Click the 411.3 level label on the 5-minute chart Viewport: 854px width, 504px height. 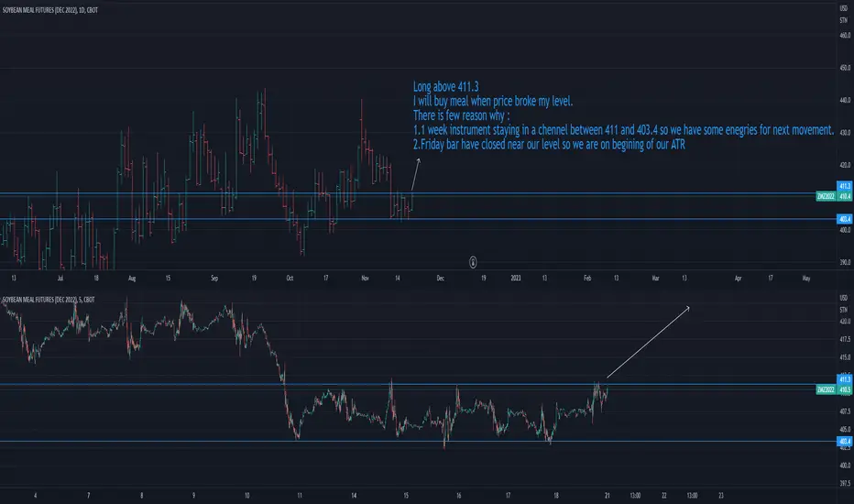845,379
